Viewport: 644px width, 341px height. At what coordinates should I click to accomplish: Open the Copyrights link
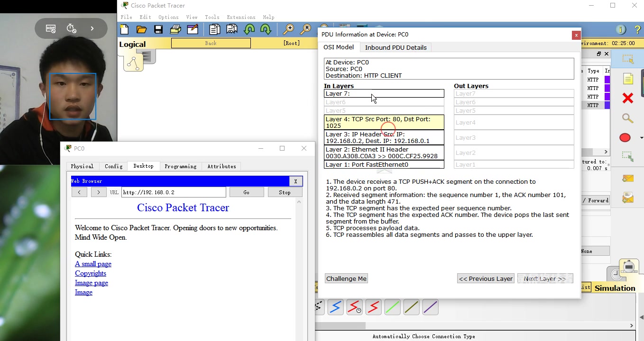pyautogui.click(x=91, y=273)
